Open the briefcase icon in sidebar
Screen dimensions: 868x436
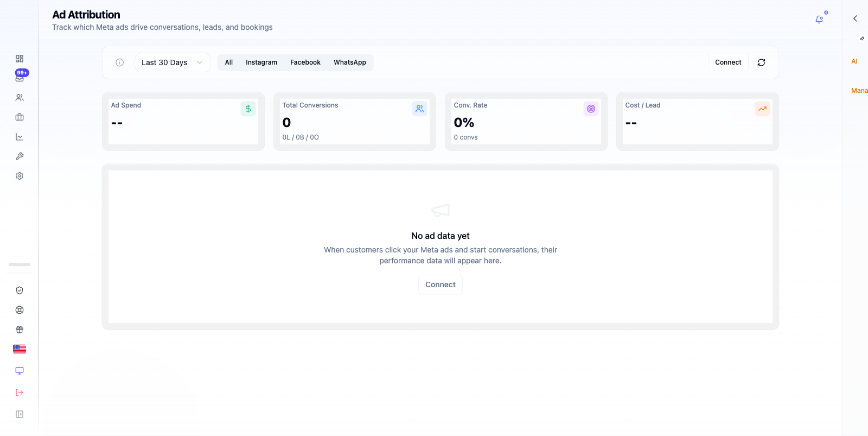20,117
